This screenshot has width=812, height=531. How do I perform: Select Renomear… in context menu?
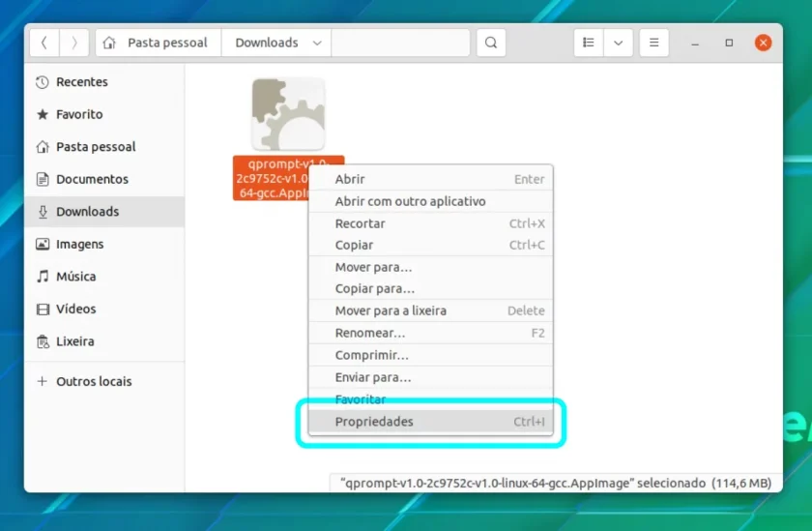coord(430,333)
